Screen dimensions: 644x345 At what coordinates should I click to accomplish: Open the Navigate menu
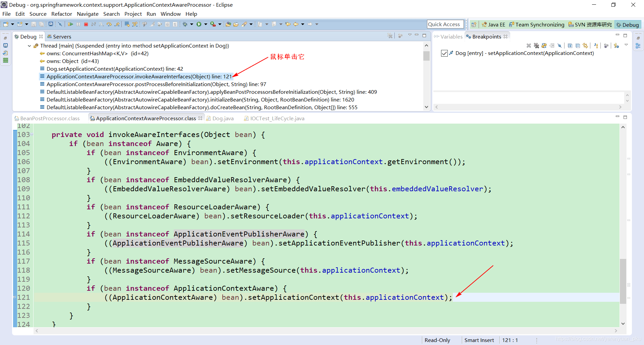click(x=88, y=14)
